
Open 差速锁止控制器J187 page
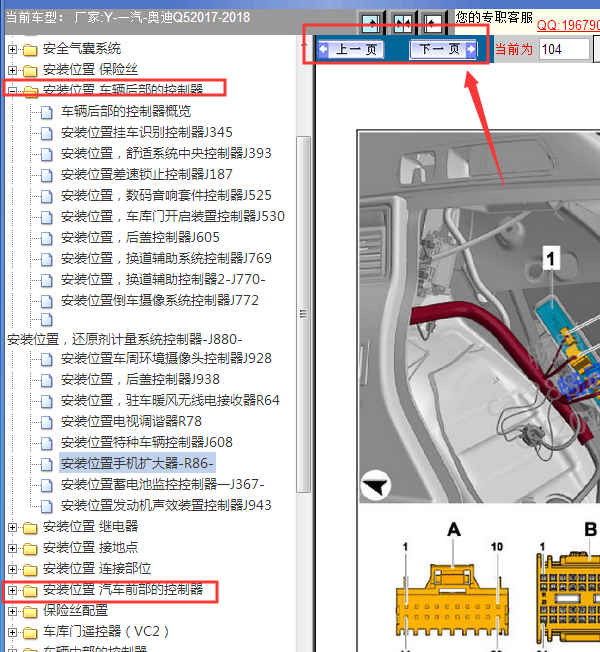[x=146, y=174]
